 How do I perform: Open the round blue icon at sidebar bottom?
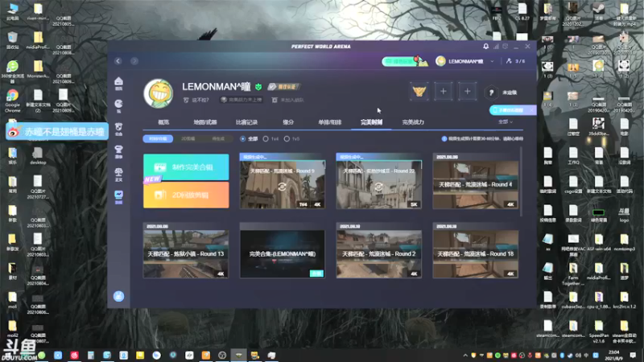(118, 296)
